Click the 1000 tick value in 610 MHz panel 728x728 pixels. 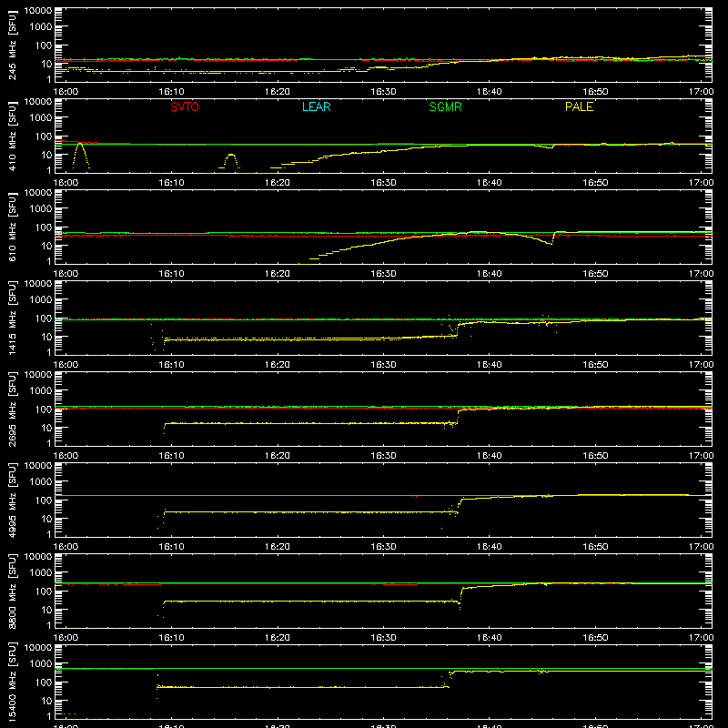[41, 208]
